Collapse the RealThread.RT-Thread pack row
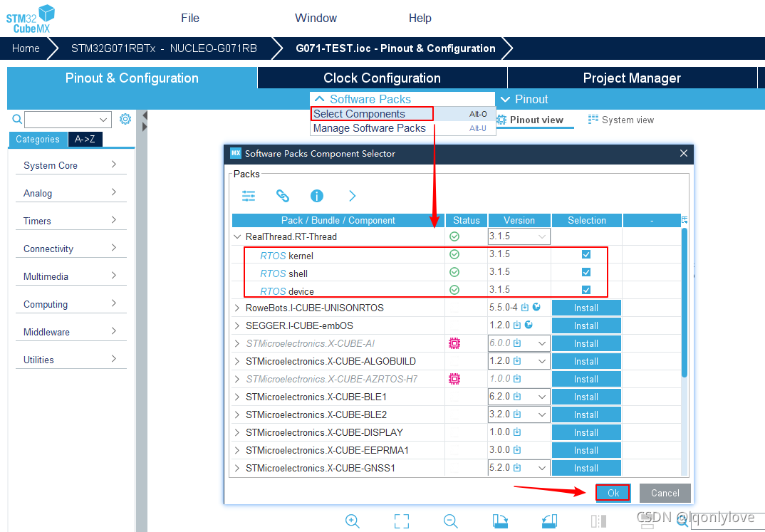Viewport: 765px width, 532px height. tap(237, 236)
